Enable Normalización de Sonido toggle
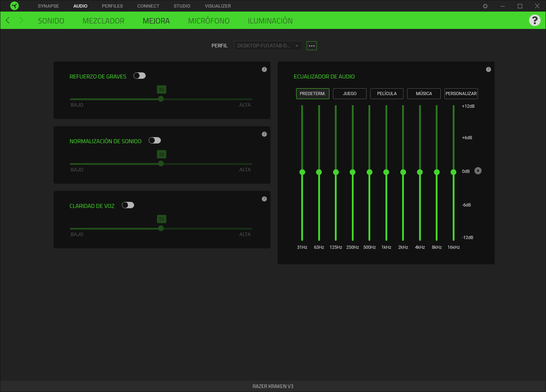Screen dimensions: 546x392 pos(155,140)
